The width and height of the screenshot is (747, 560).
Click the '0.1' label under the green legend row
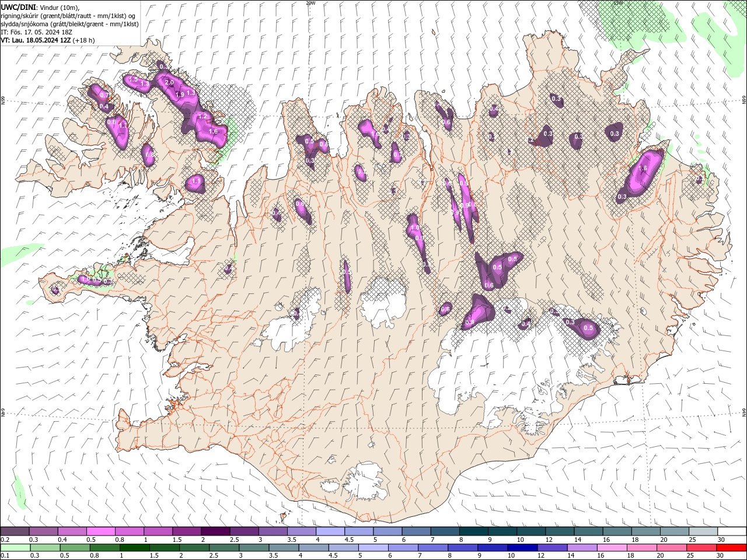tap(5, 556)
